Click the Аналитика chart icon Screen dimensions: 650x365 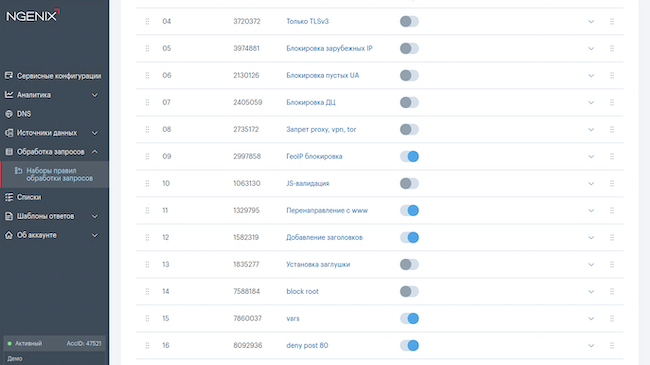tap(9, 95)
